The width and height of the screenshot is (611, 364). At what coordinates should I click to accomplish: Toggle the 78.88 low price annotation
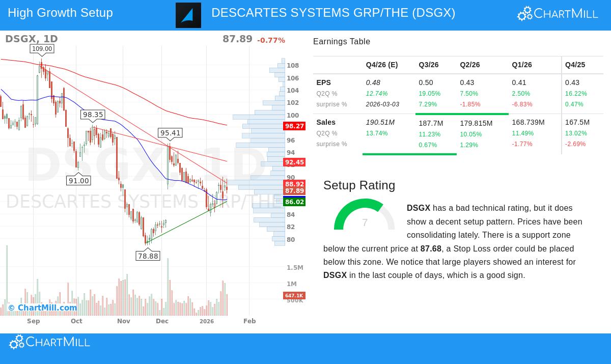coord(148,256)
